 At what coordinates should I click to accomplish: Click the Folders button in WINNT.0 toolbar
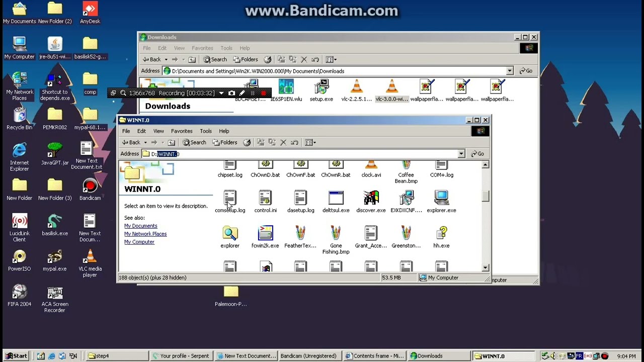224,142
